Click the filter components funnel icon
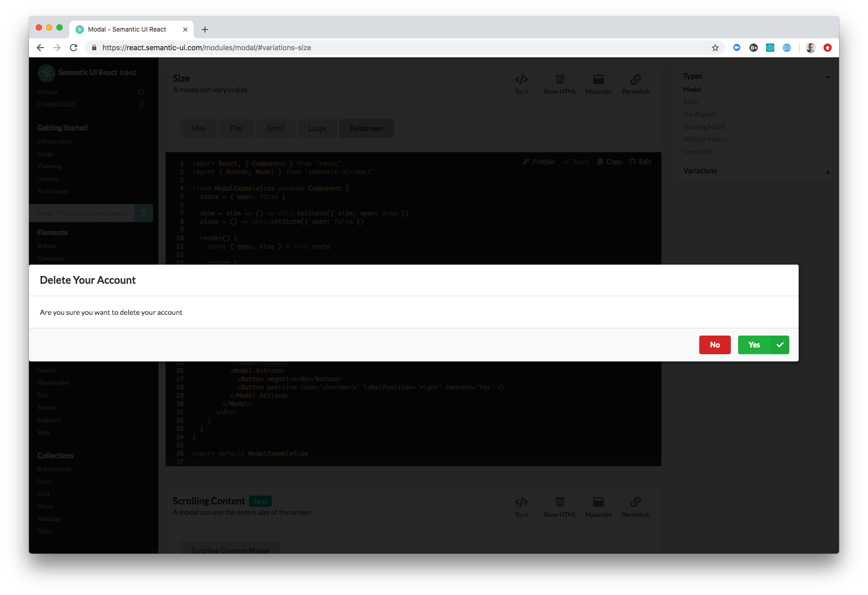The image size is (868, 595). point(143,213)
